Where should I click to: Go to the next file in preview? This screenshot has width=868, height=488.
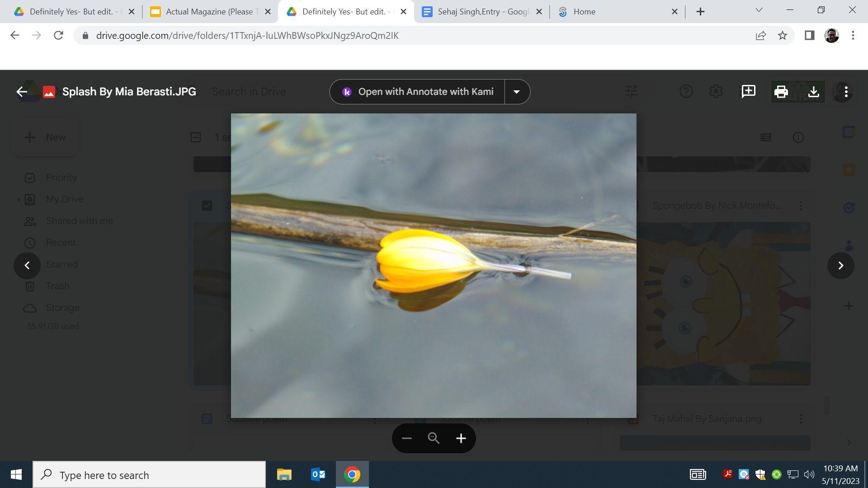coord(840,265)
